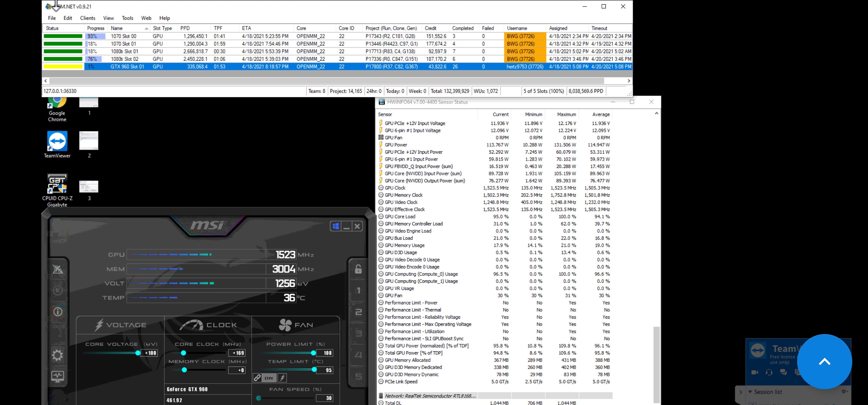
Task: Sort by Username column header
Action: [525, 28]
